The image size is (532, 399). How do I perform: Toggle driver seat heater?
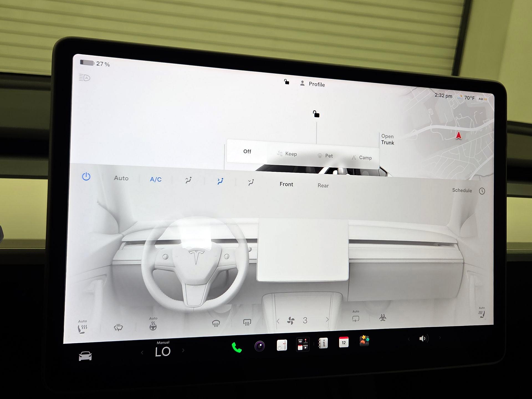[x=82, y=327]
